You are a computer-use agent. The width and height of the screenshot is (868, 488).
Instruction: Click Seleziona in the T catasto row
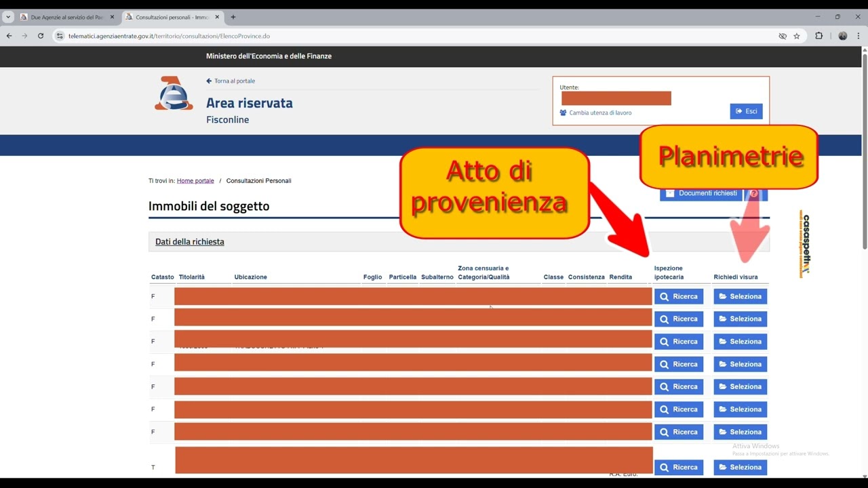(x=741, y=467)
